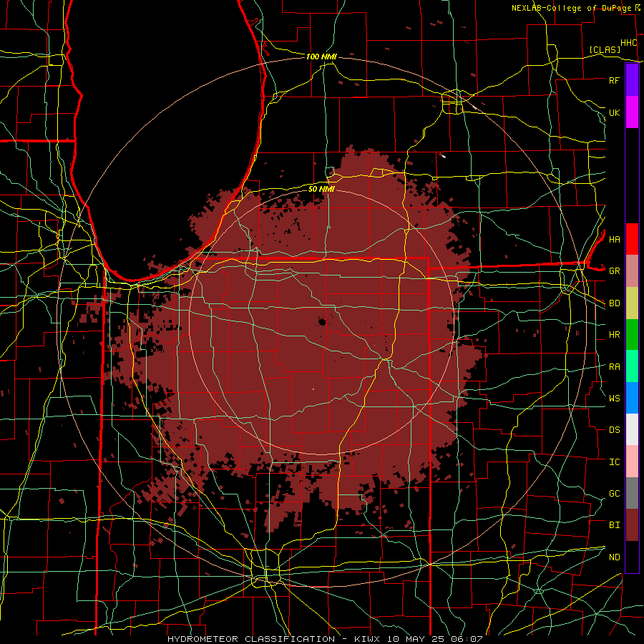Click the 06:07 timestamp
Image resolution: width=644 pixels, height=644 pixels.
point(469,639)
